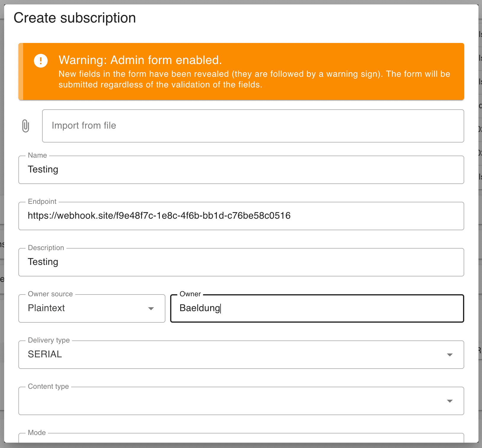Click the warning banner description text
Viewport: 482px width, 448px height.
(x=254, y=79)
